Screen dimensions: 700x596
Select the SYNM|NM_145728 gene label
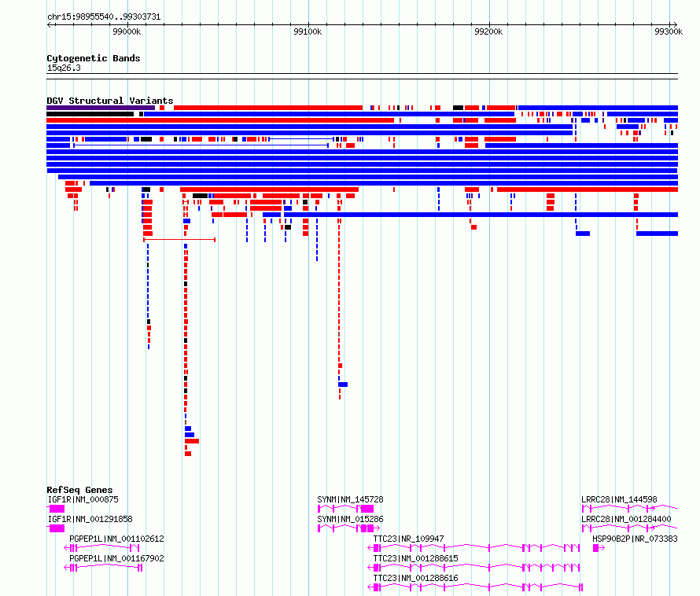pos(351,499)
